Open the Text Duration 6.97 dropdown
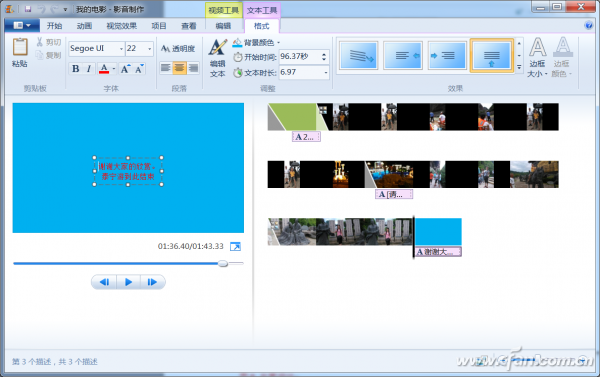Screen dimensions: 600x377 (326, 72)
